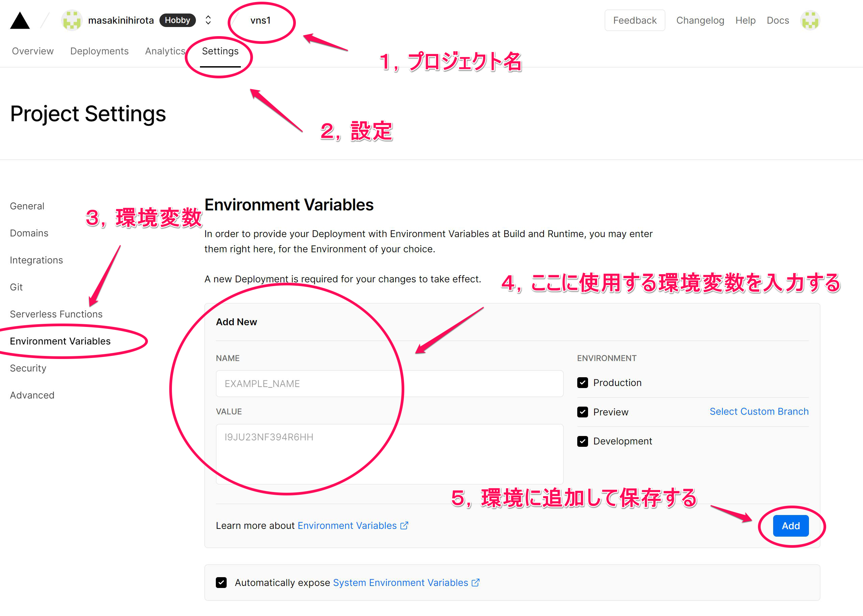Open the System Environment Variables external link icon
Image resolution: width=863 pixels, height=616 pixels.
click(x=476, y=583)
